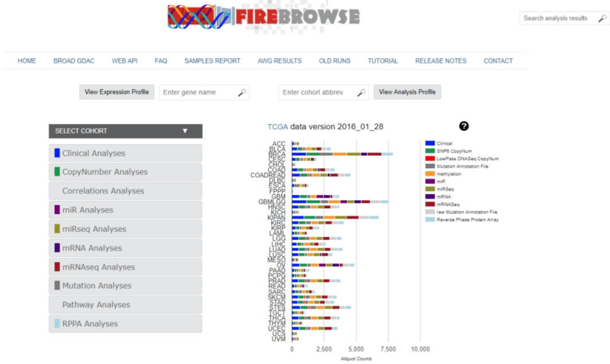610x364 pixels.
Task: Open the RELEASE NOTES menu item
Action: tap(441, 61)
